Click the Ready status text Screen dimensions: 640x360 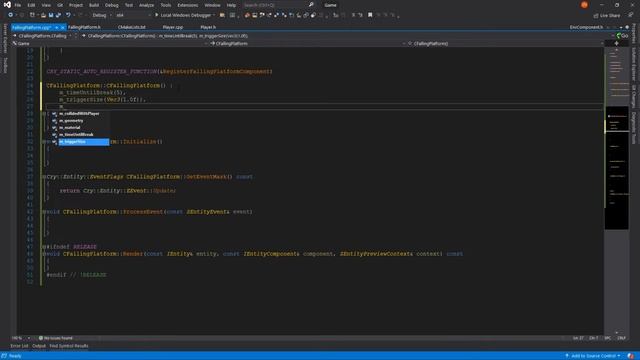pyautogui.click(x=15, y=356)
